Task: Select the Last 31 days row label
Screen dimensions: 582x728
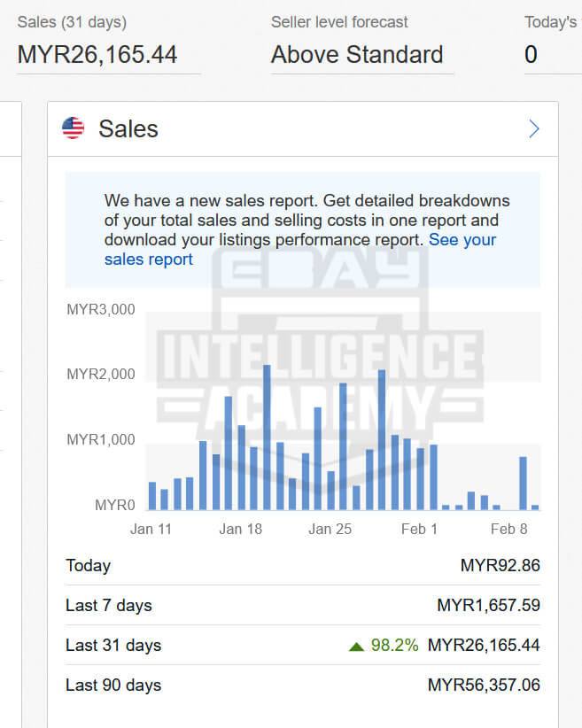Action: click(113, 646)
